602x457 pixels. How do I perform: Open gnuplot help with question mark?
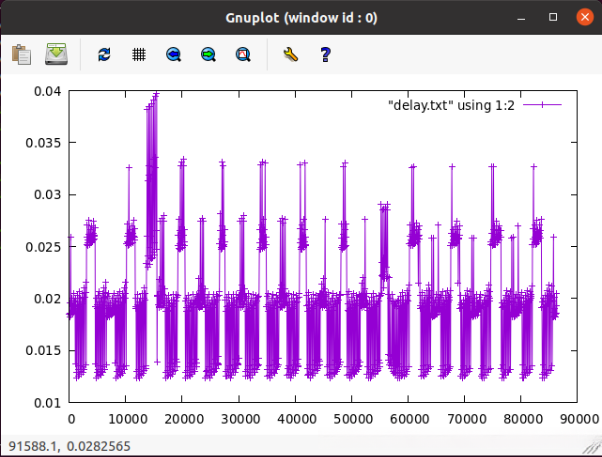326,55
